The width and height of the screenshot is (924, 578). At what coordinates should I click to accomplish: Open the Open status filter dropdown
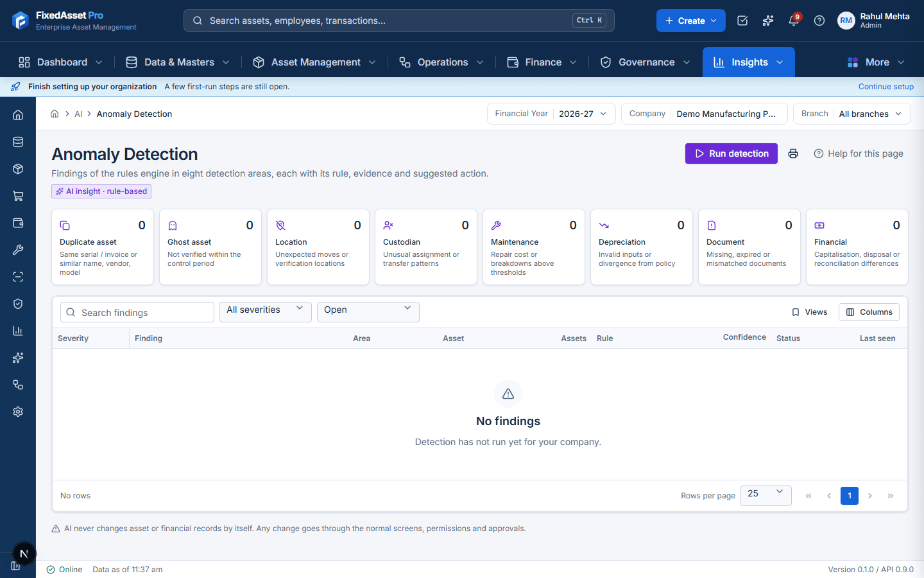click(x=368, y=312)
